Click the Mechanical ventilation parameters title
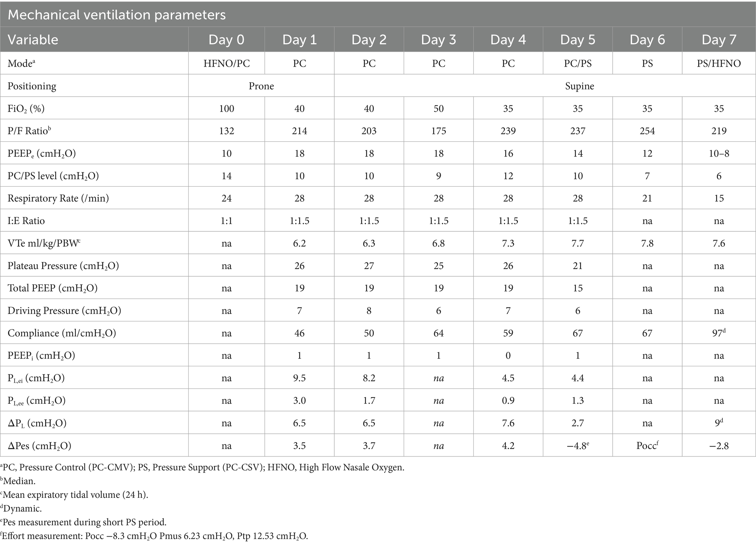Viewport: 756px width, 545px height. pos(116,15)
